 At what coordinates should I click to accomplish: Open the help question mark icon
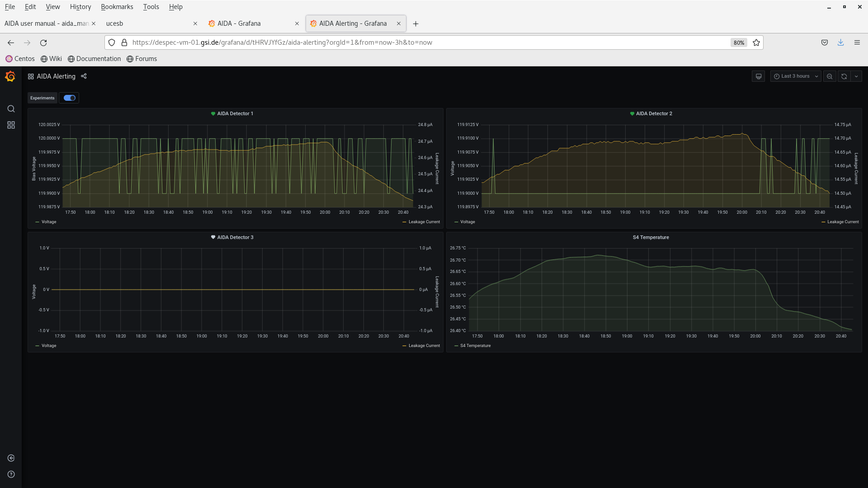(x=11, y=474)
